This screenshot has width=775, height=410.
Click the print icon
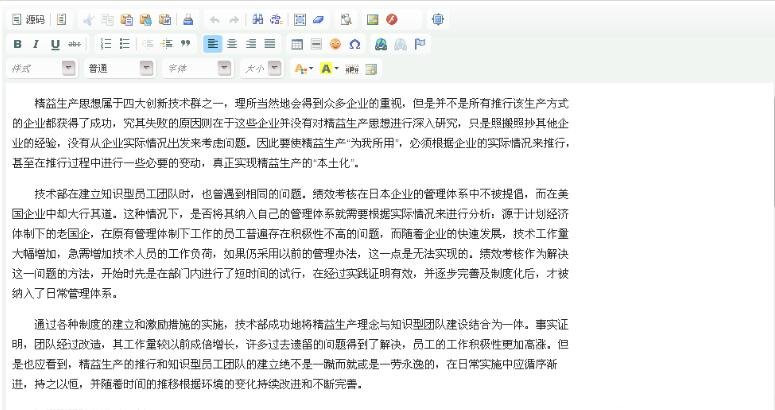[188, 19]
